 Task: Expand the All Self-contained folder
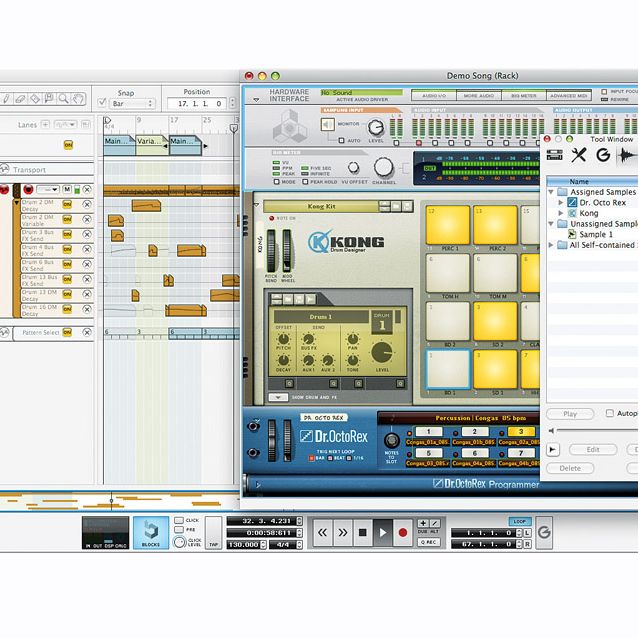coord(551,245)
